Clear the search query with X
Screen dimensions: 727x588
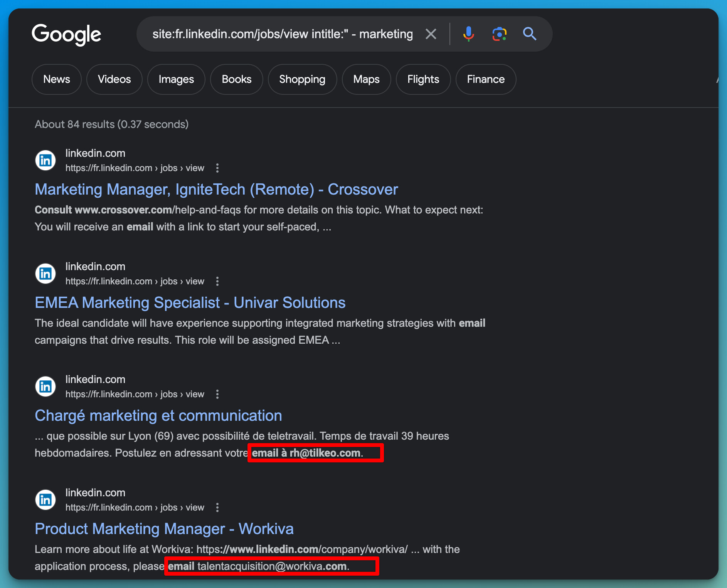(x=431, y=34)
